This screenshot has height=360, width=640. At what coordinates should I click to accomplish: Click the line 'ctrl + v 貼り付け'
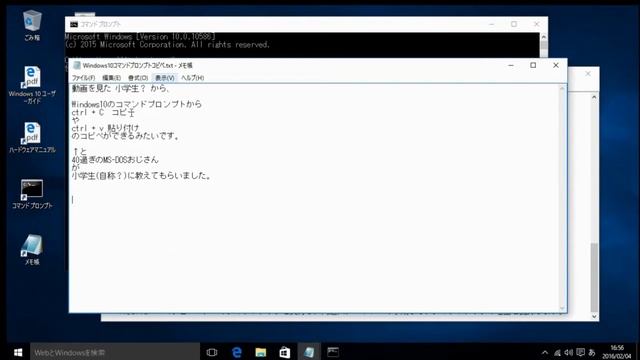105,128
